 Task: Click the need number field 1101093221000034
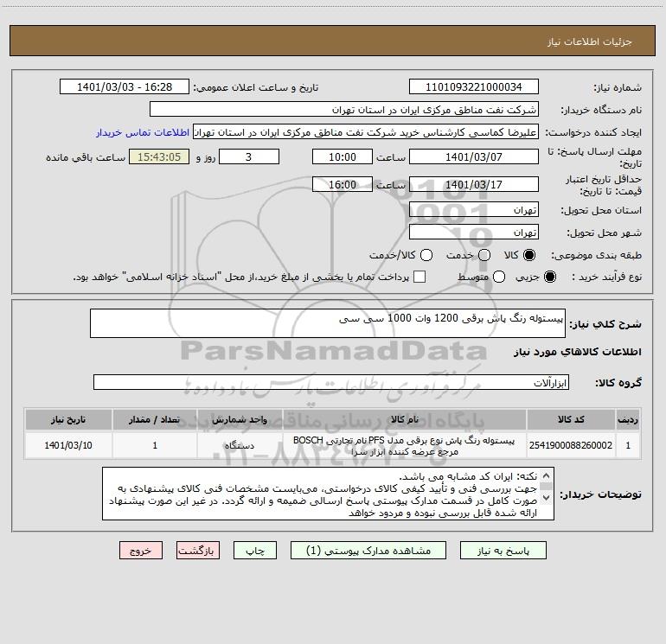coord(474,87)
